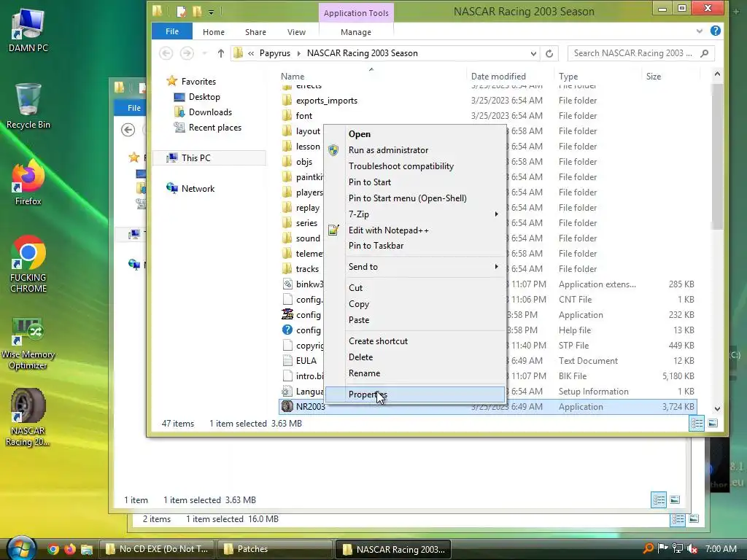The image size is (747, 560).
Task: Launch Firefox from the desktop
Action: coord(28,183)
